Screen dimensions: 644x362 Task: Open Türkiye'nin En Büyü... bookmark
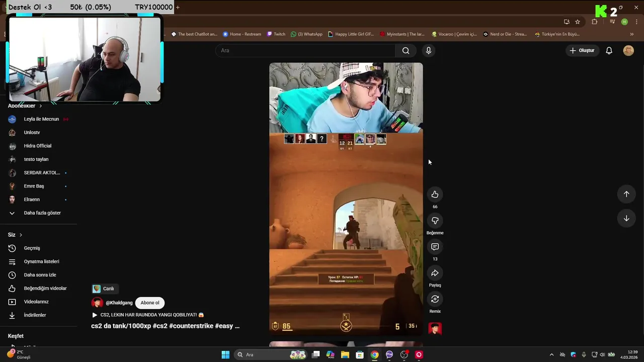(x=557, y=34)
